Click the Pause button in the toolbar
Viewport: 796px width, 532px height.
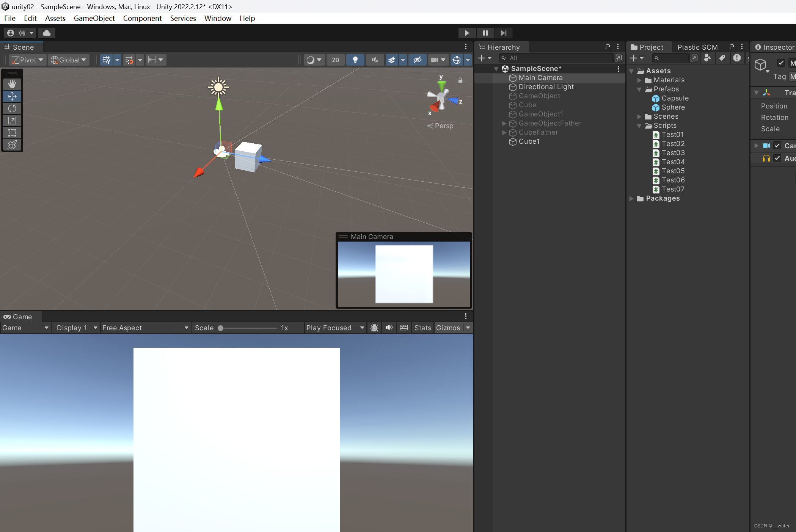(485, 33)
